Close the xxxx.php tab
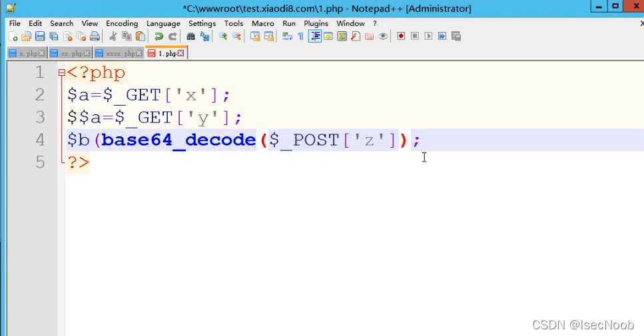The width and height of the screenshot is (644, 336). click(139, 53)
